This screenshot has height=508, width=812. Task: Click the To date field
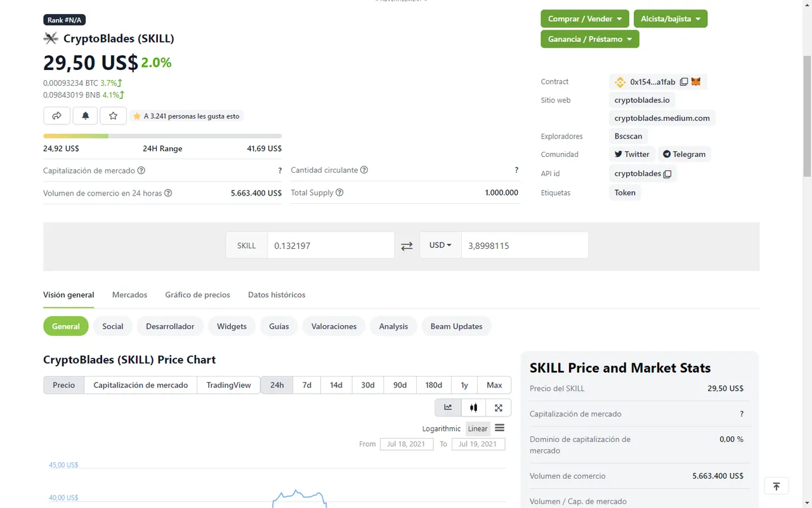click(478, 444)
